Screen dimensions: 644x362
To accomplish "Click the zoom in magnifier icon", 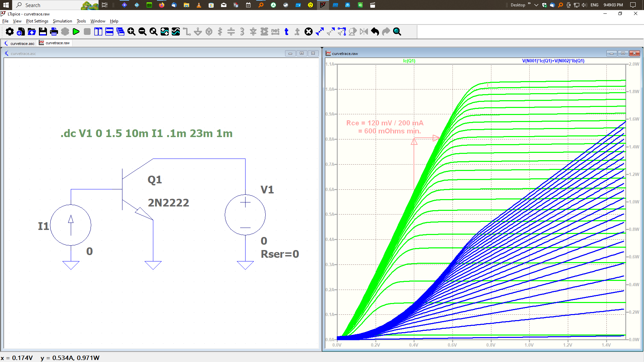I will [x=131, y=32].
